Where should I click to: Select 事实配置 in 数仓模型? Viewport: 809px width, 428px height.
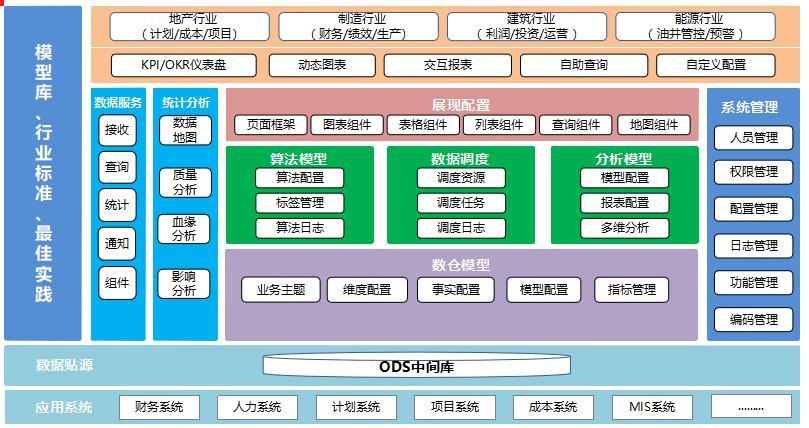coord(456,290)
